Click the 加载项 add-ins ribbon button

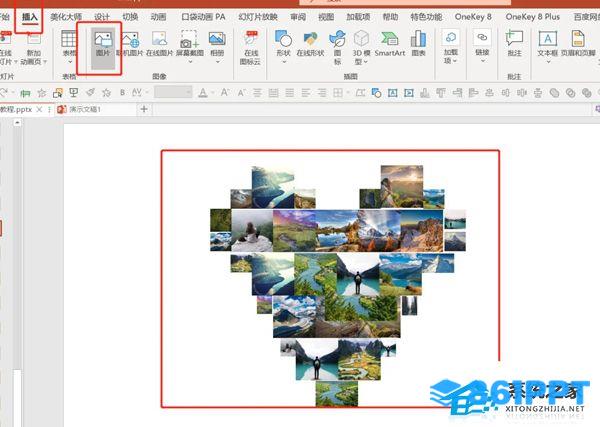[x=450, y=47]
